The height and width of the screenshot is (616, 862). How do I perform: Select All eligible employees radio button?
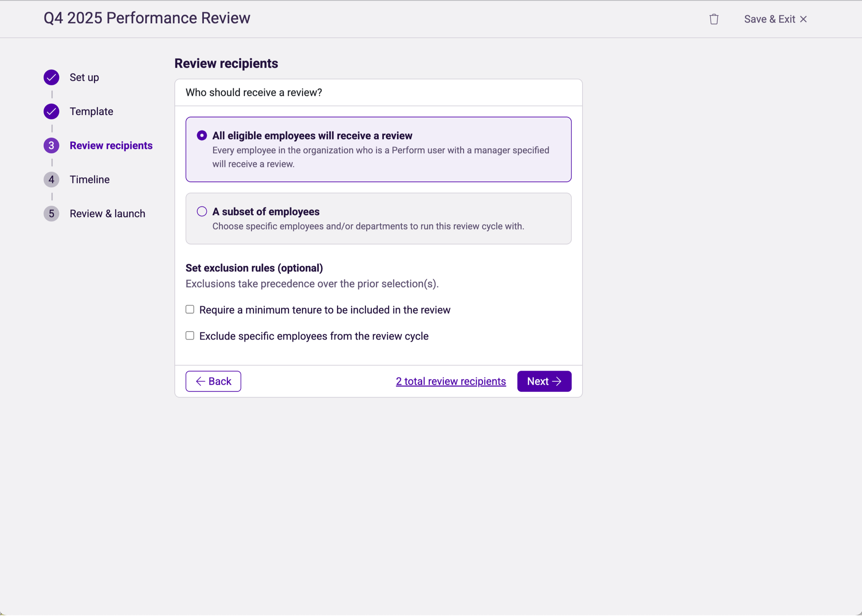coord(202,135)
